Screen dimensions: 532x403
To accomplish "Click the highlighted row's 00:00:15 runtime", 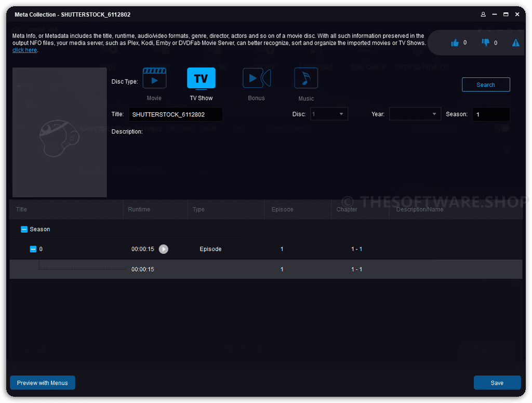I will (x=142, y=270).
